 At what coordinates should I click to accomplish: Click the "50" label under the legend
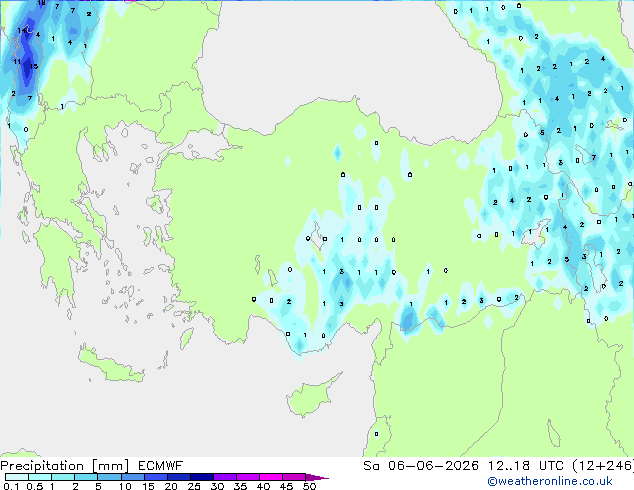[309, 486]
